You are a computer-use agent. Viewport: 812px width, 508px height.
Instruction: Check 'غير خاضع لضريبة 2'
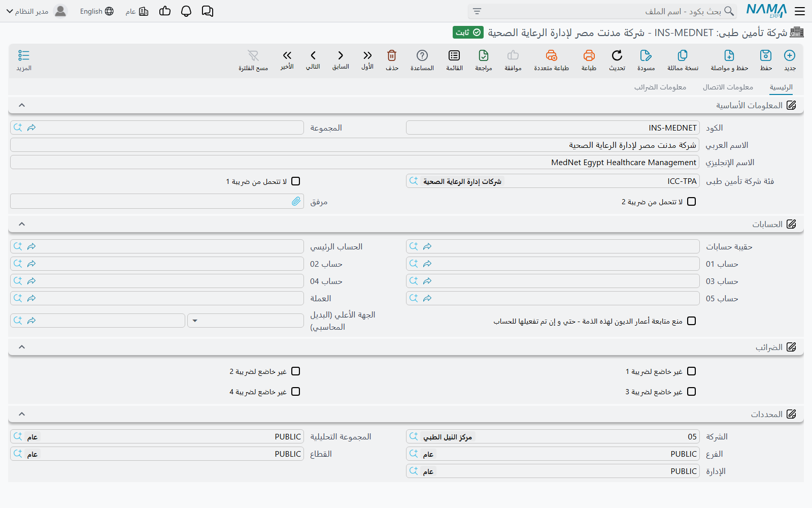[x=296, y=371]
